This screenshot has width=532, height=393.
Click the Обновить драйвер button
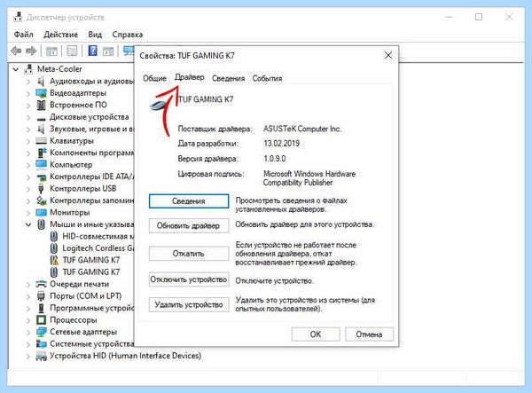(189, 225)
